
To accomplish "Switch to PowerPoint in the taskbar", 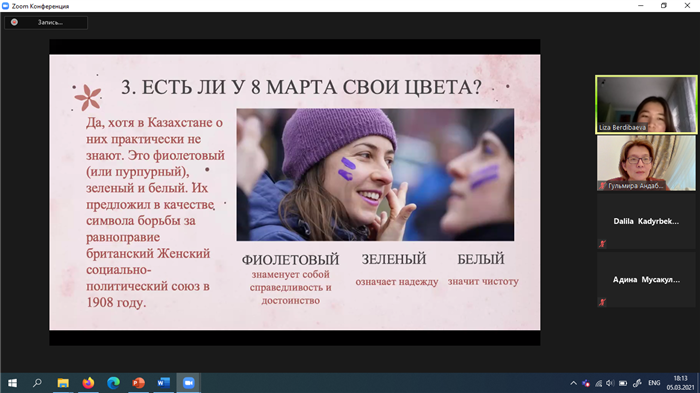I will click(138, 383).
